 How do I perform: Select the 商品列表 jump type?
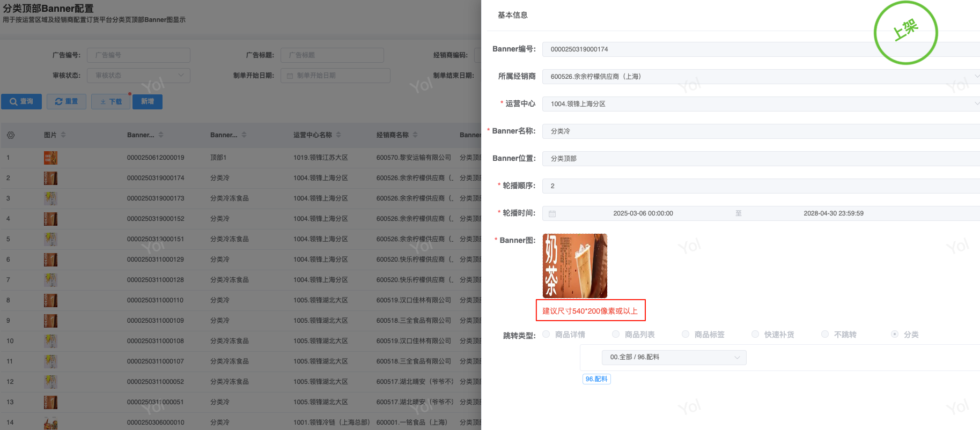pos(616,334)
